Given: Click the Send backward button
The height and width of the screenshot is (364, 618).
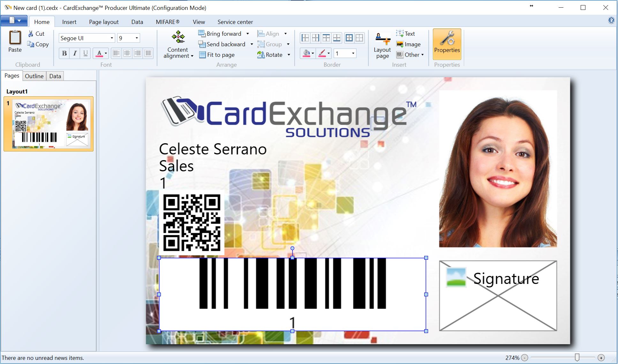Looking at the screenshot, I should pos(222,44).
